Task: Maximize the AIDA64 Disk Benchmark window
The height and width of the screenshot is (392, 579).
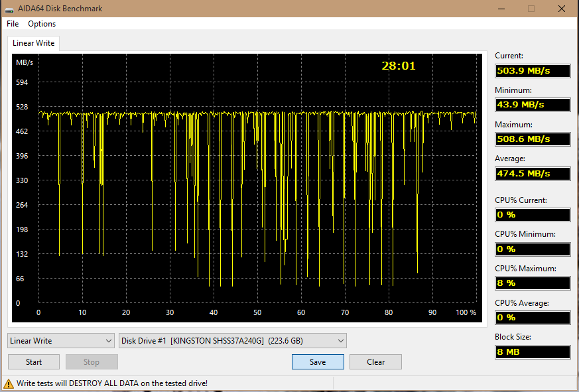Action: (x=531, y=9)
